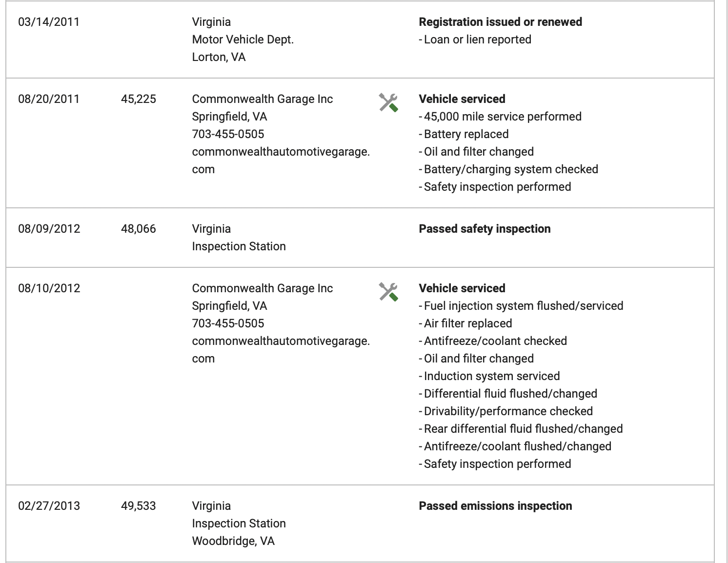Select Commonwealth Garage Inc in 08/10/2012 row
Image resolution: width=728 pixels, height=563 pixels.
click(x=263, y=288)
